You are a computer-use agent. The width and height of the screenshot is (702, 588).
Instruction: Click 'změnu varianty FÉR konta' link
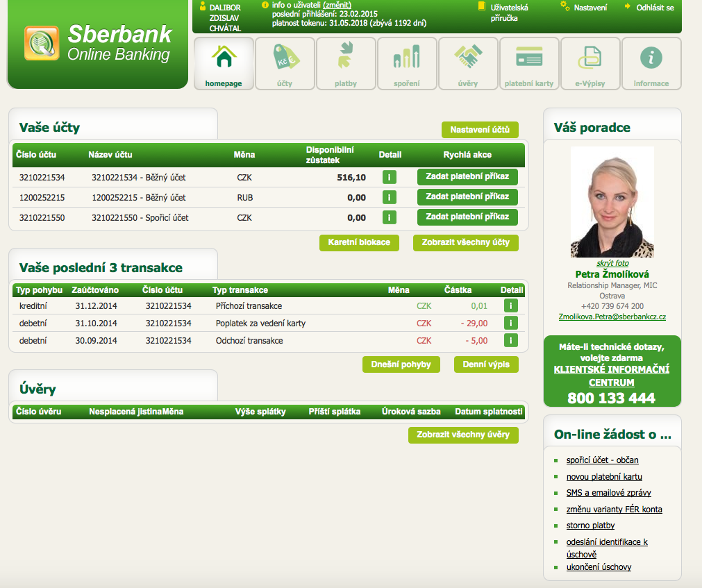click(615, 510)
